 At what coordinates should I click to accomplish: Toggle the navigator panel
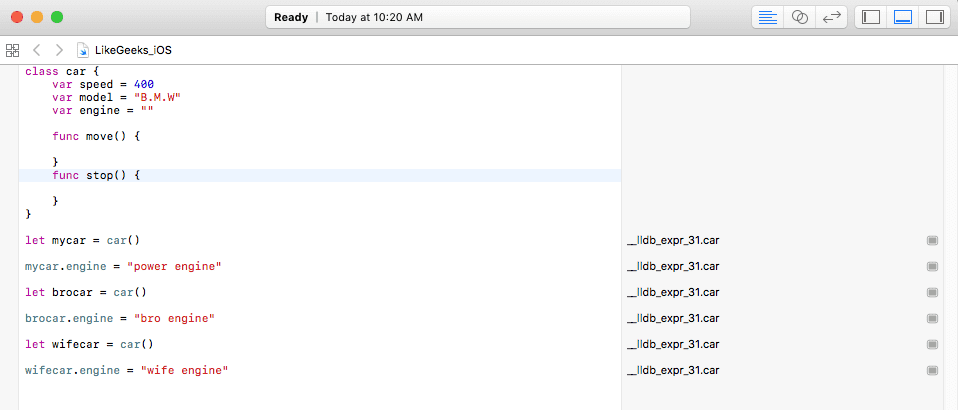coord(871,17)
